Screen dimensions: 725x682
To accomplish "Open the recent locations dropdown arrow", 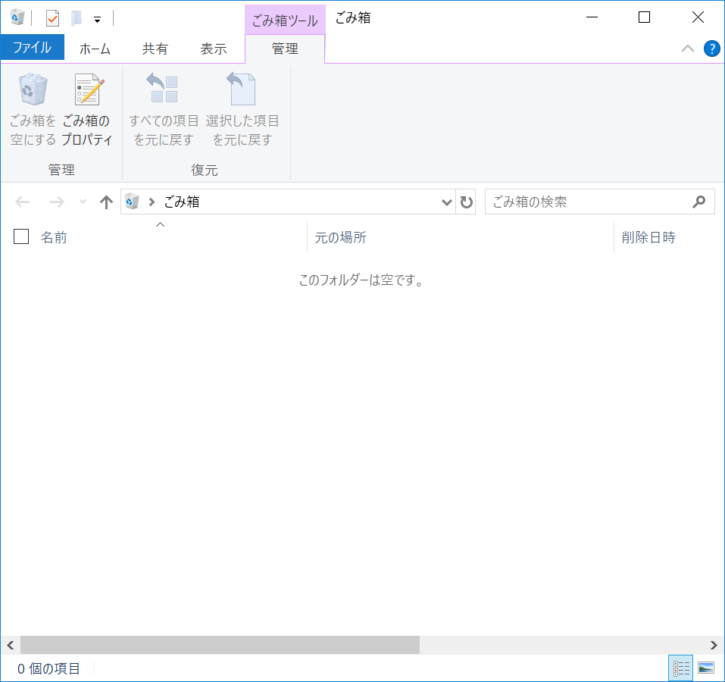I will pyautogui.click(x=83, y=202).
